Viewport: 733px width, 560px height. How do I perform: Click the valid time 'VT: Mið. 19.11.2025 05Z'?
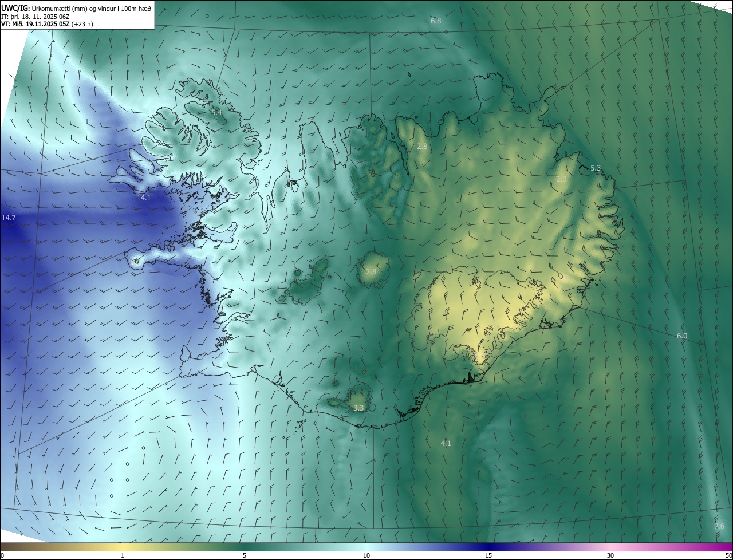[36, 24]
